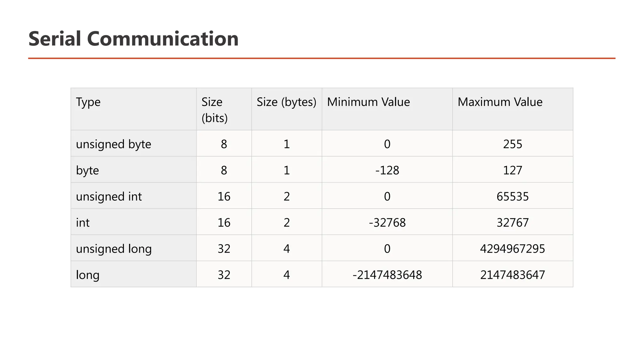Select the unsigned byte row label
Screen dimensions: 644x362
[x=134, y=143]
